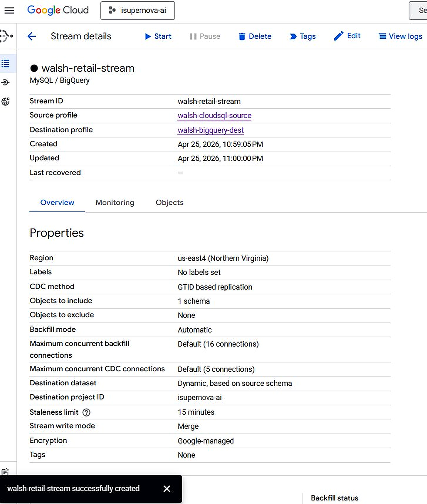Viewport: 427px width, 504px height.
Task: Click the CDC method label
Action: pyautogui.click(x=52, y=287)
